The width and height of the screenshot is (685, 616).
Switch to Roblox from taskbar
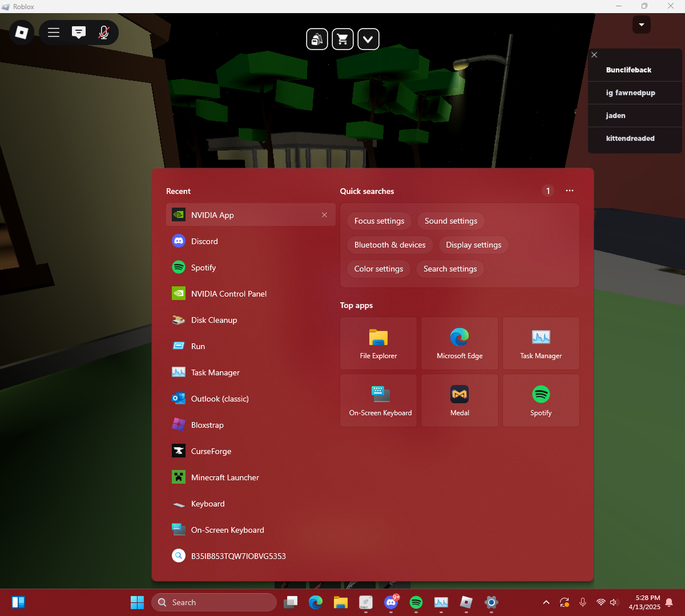click(x=466, y=602)
